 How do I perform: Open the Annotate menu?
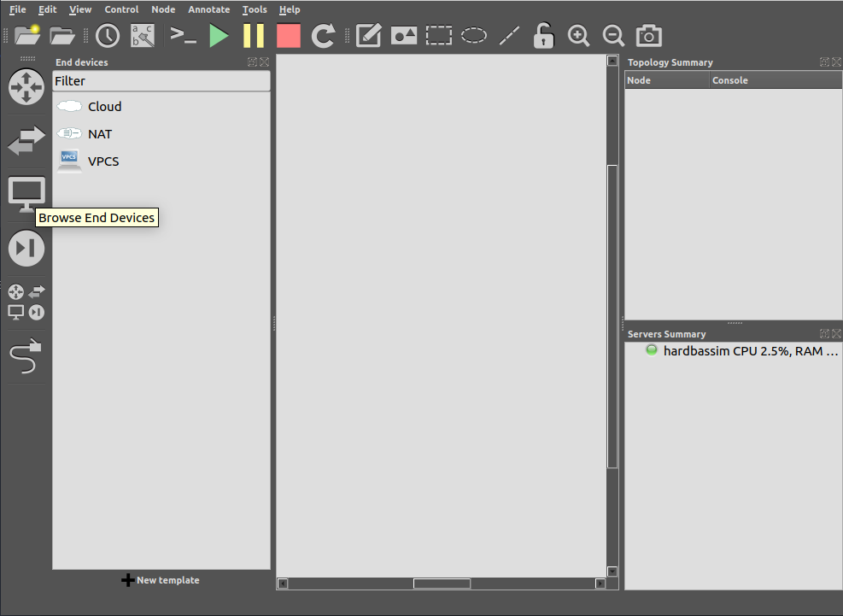click(208, 9)
